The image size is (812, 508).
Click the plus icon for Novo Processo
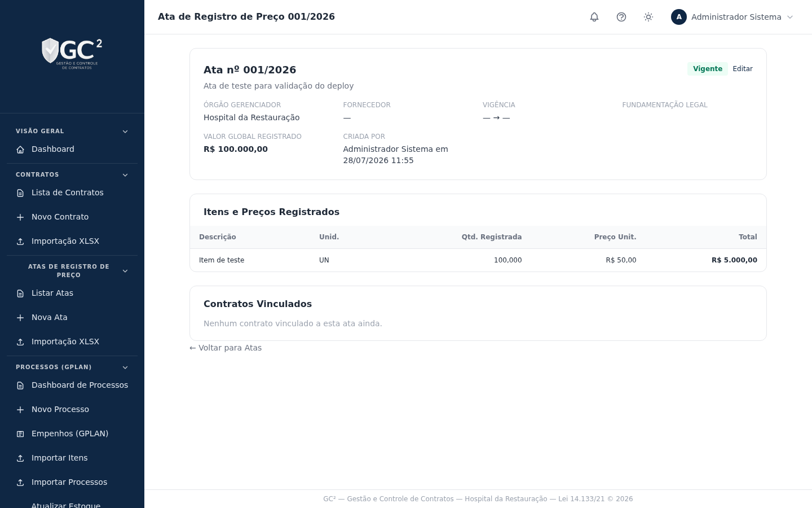[20, 410]
